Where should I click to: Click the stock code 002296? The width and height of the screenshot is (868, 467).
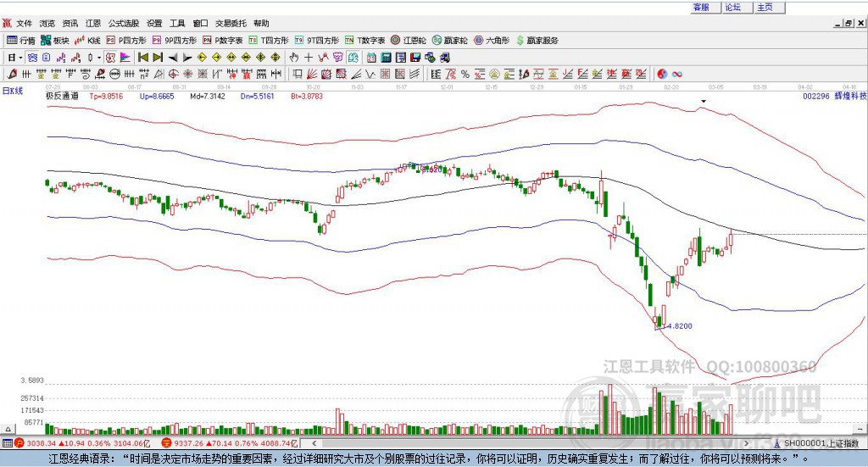tap(816, 97)
